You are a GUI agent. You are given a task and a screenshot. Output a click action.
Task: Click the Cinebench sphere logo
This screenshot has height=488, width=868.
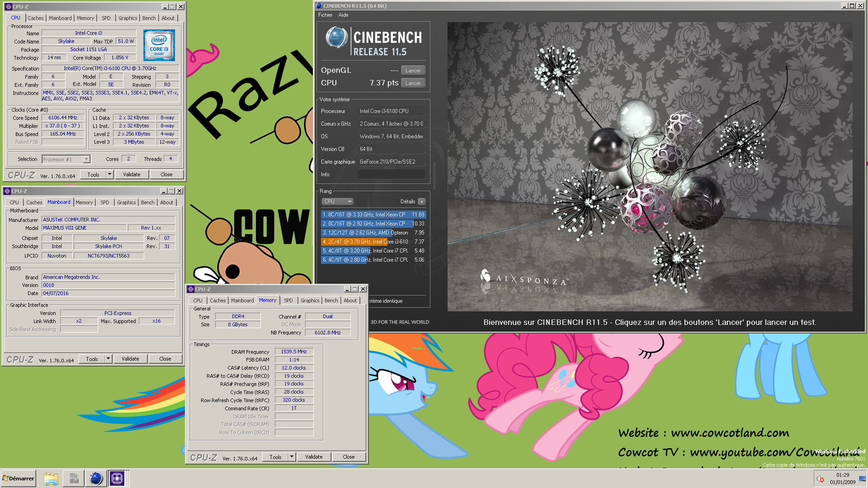pyautogui.click(x=336, y=38)
